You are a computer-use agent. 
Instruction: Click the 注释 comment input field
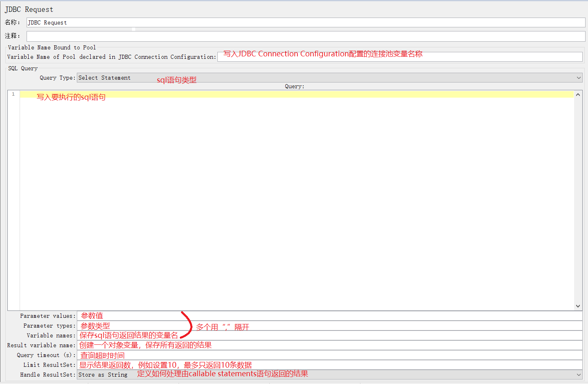coord(306,36)
